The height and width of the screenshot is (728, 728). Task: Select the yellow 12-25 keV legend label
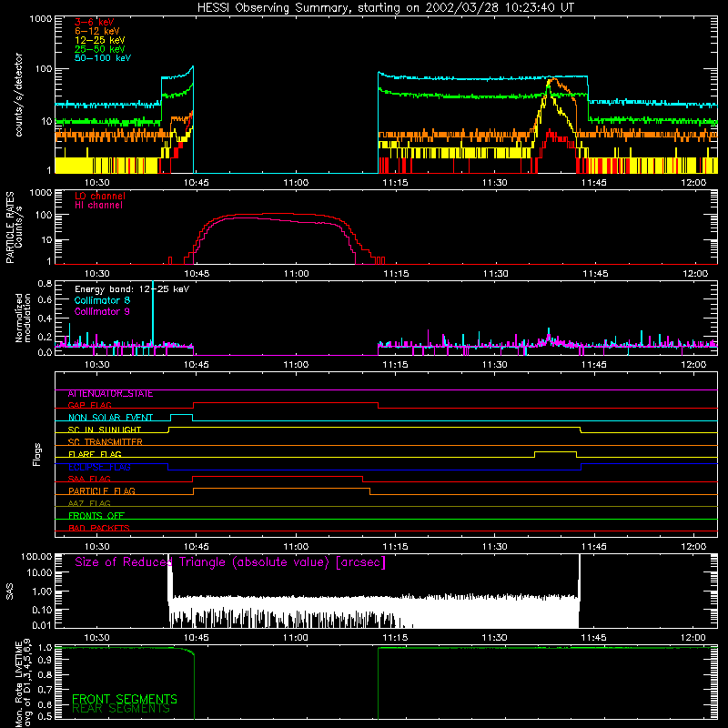tap(100, 40)
